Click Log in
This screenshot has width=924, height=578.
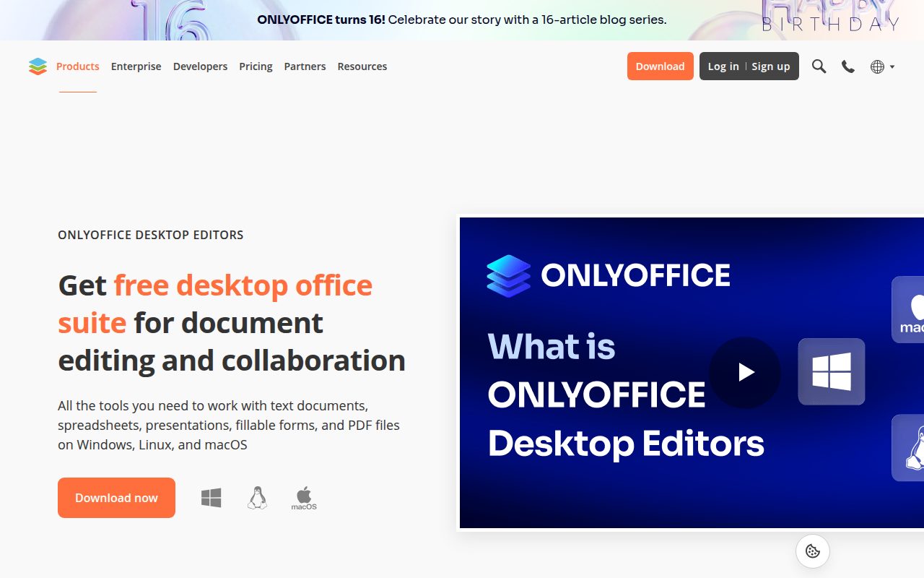click(723, 66)
